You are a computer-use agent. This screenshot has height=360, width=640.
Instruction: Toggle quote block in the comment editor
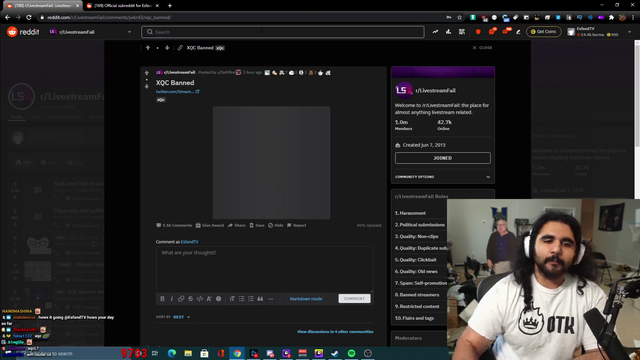click(x=260, y=299)
